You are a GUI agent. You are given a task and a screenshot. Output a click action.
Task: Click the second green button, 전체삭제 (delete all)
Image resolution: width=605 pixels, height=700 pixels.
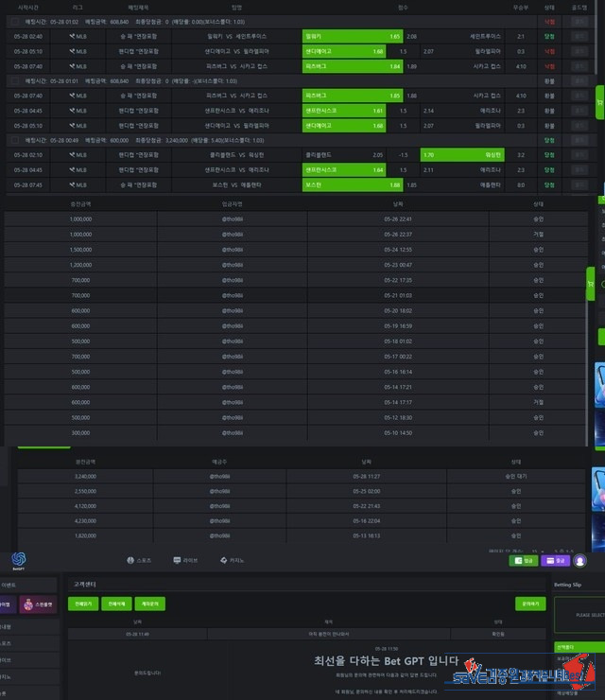[116, 604]
